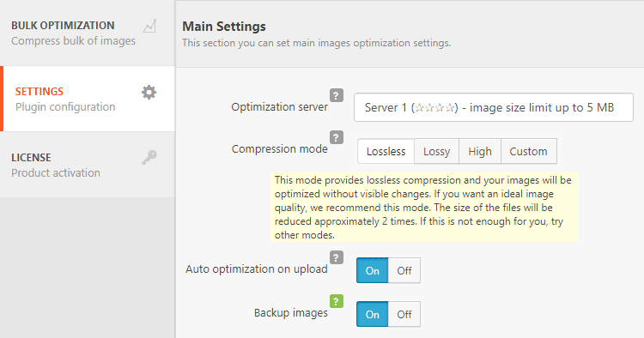This screenshot has height=338, width=644.
Task: Choose High compression mode
Action: point(480,151)
